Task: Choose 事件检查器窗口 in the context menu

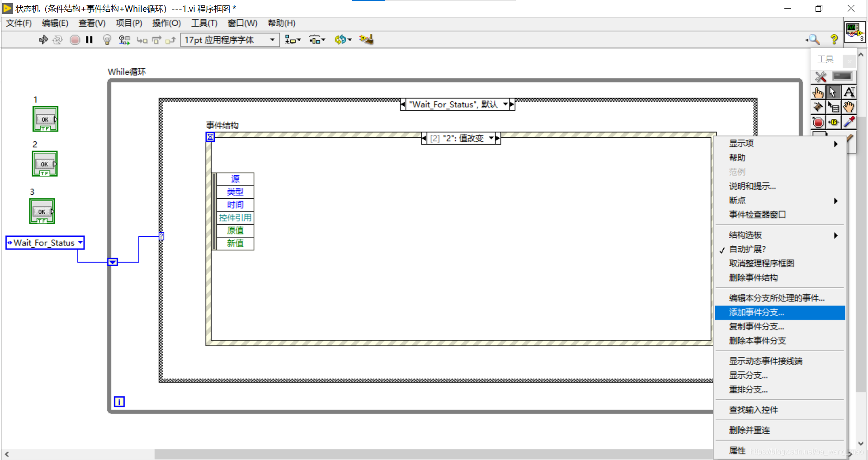Action: pos(780,215)
